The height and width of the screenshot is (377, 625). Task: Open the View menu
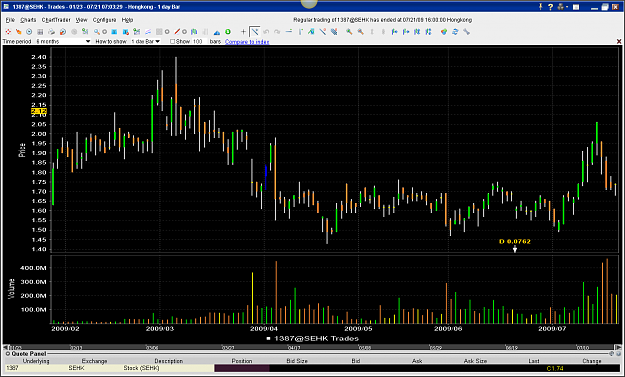coord(81,20)
